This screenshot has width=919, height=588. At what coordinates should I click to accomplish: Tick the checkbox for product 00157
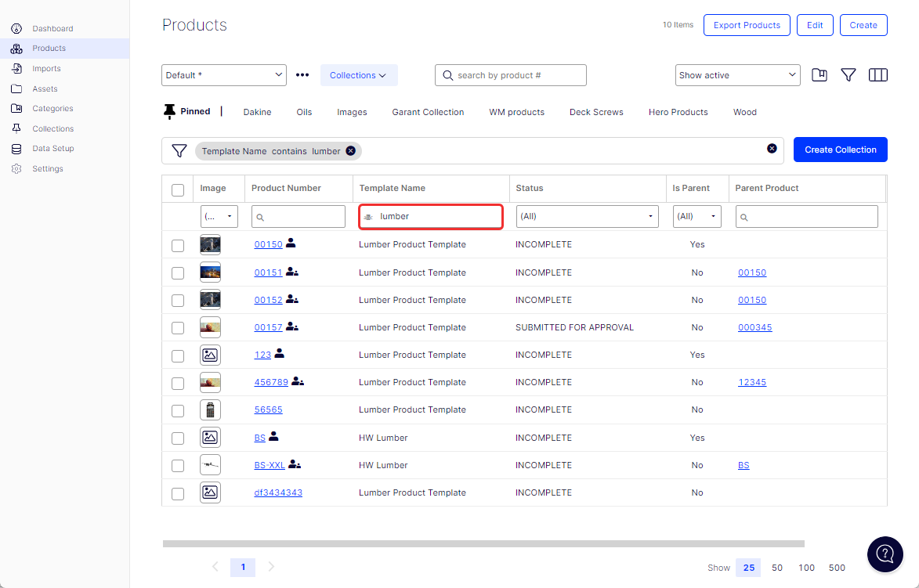point(177,327)
